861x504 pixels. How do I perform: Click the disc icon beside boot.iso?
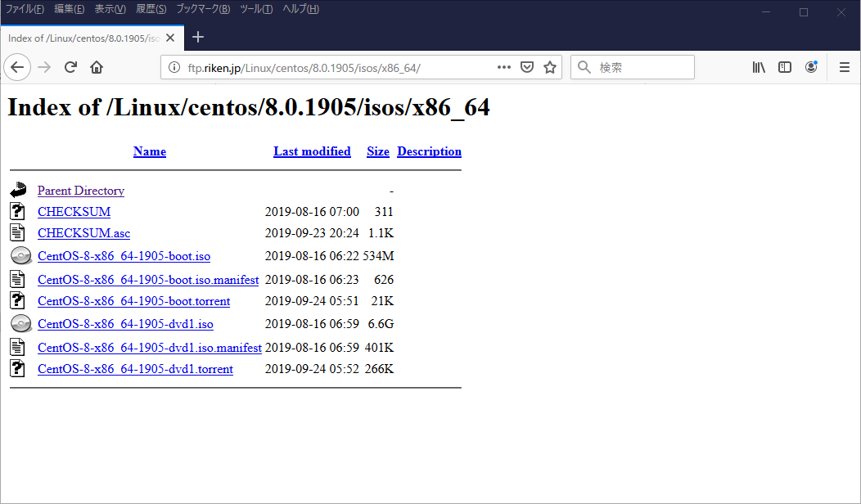(20, 256)
